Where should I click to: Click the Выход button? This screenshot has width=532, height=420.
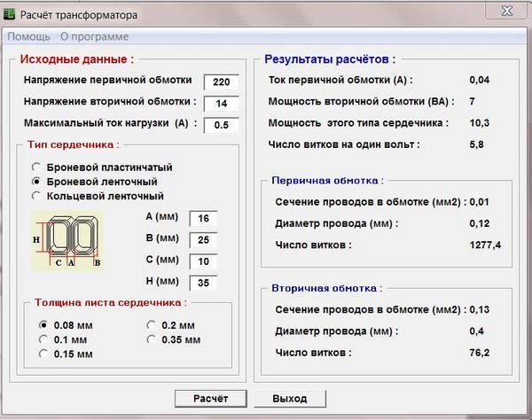pyautogui.click(x=290, y=399)
